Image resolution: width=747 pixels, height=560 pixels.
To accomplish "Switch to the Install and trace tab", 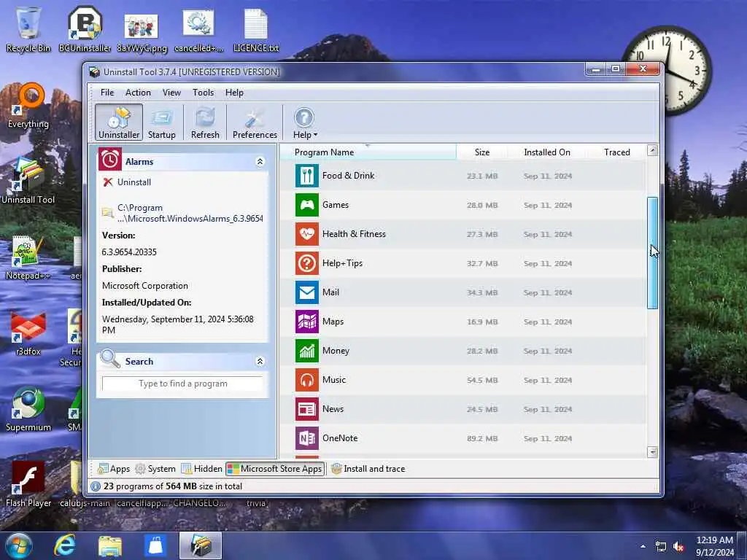I will pos(368,469).
